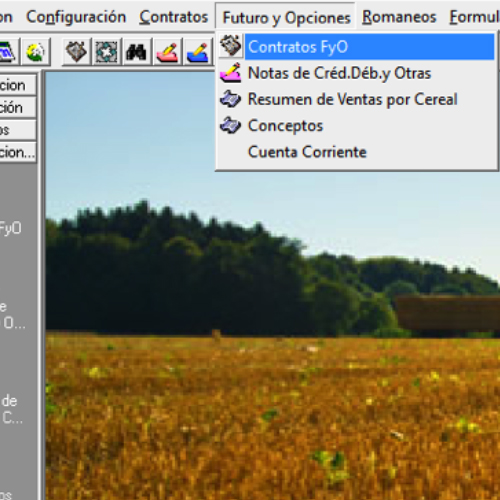Choose Cuenta Corriente from the menu

(357, 152)
